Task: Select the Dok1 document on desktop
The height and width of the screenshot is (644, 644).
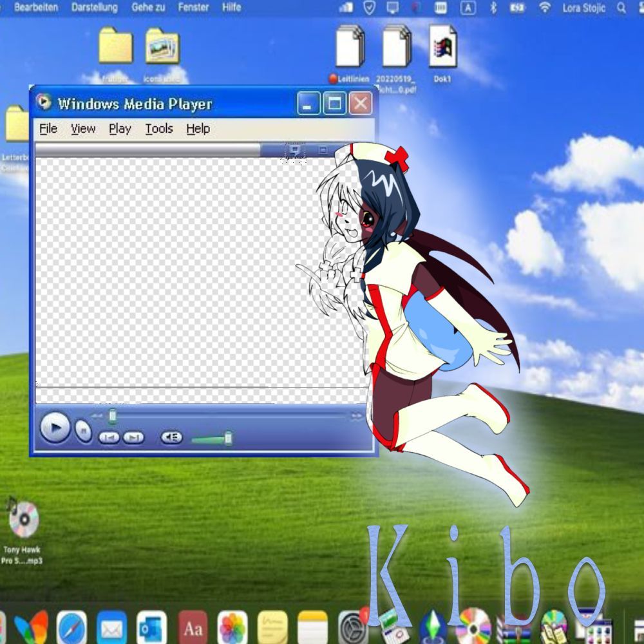Action: (443, 46)
